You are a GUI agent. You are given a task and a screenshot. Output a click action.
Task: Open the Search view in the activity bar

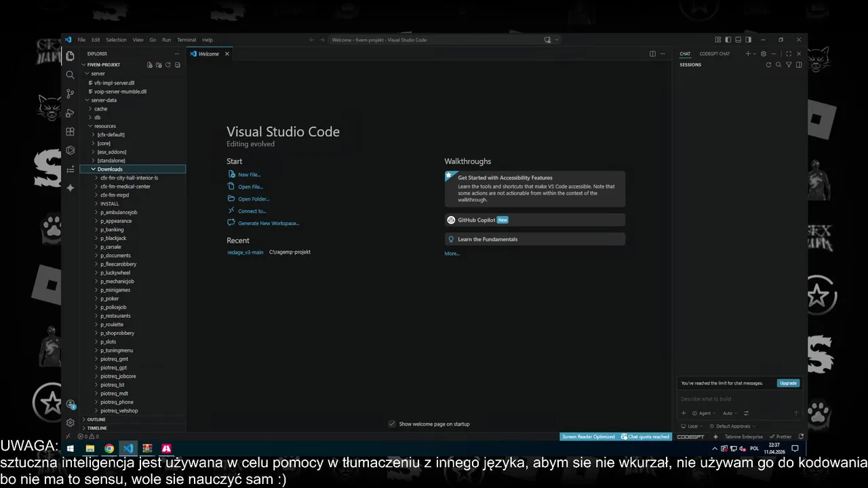tap(70, 75)
